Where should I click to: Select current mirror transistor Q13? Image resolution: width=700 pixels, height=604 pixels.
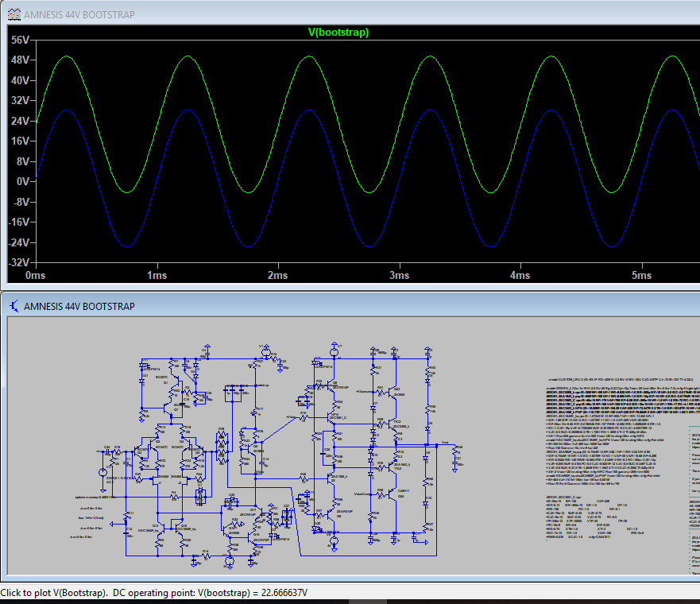pyautogui.click(x=163, y=529)
